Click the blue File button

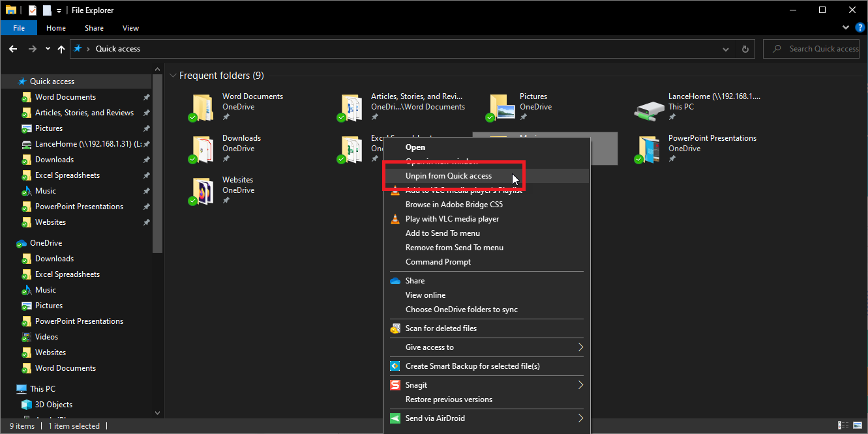pos(19,28)
